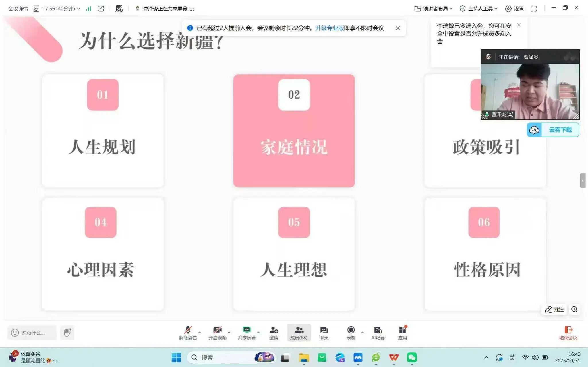Expand audio options arrow beside unmute
The height and width of the screenshot is (367, 588).
(200, 332)
